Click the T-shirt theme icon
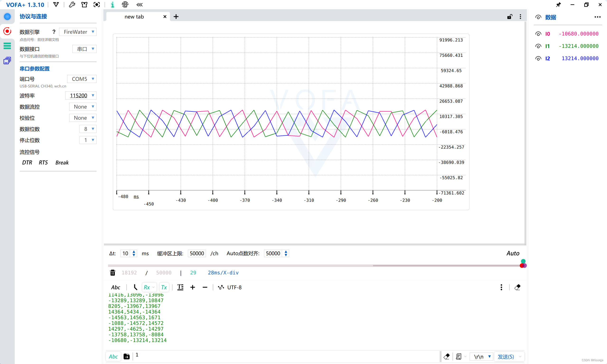 [84, 5]
